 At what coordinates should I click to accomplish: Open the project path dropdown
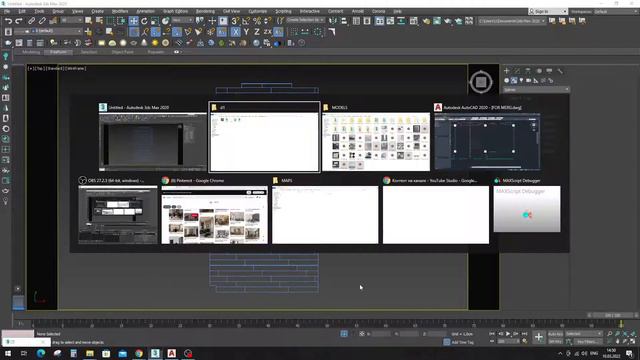coord(512,21)
